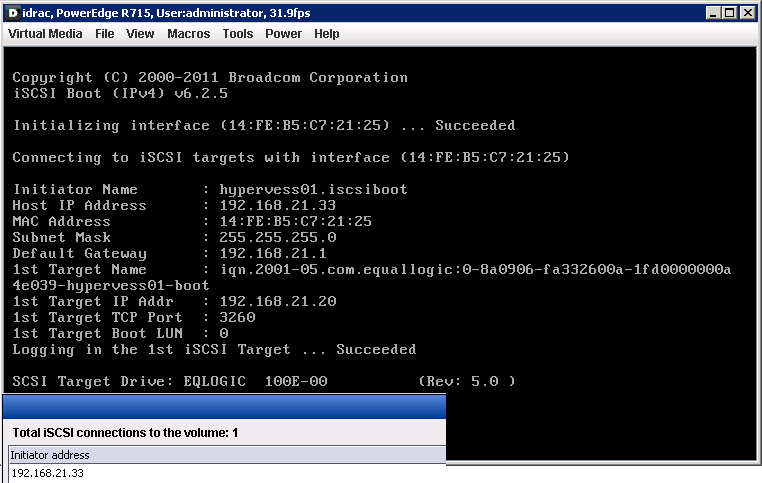Open the Power menu
762x483 pixels.
283,34
